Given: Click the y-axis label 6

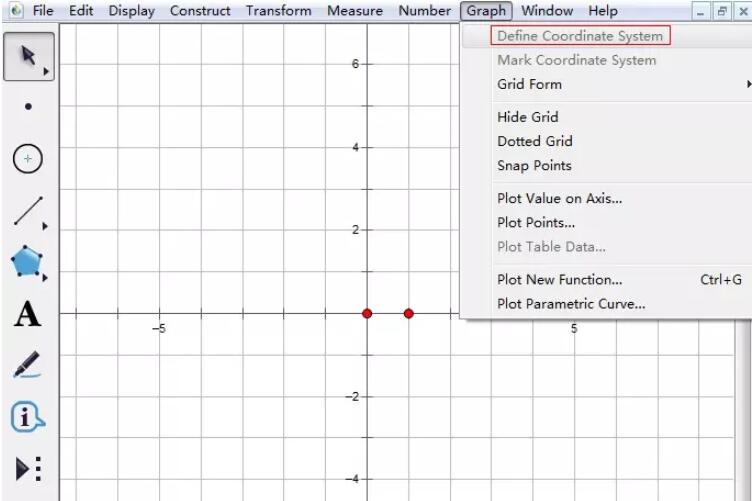Looking at the screenshot, I should 355,64.
